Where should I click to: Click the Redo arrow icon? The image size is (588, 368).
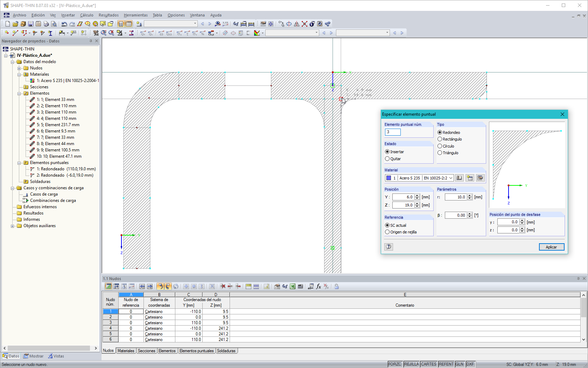tap(72, 24)
